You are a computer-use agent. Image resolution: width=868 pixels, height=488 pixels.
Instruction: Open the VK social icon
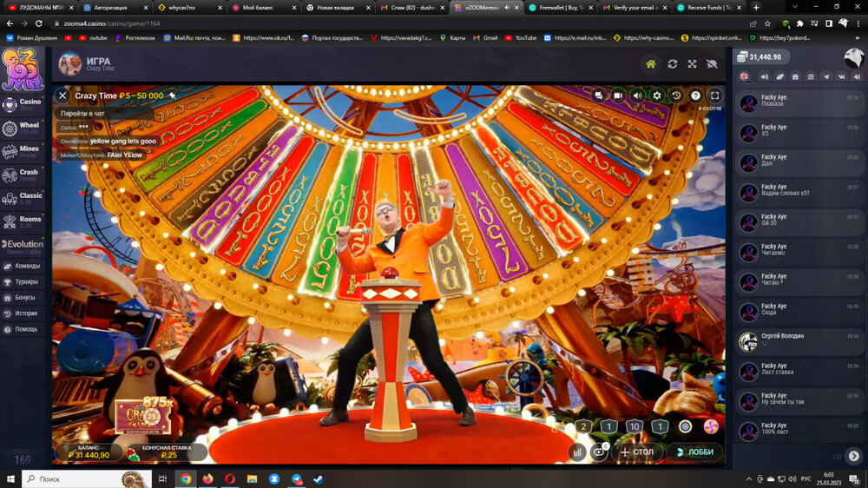pyautogui.click(x=841, y=77)
